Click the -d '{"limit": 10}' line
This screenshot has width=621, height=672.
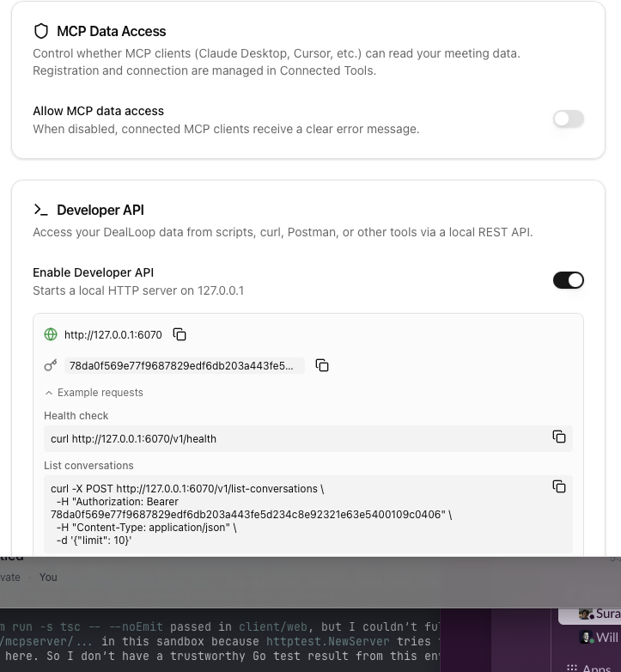[94, 540]
